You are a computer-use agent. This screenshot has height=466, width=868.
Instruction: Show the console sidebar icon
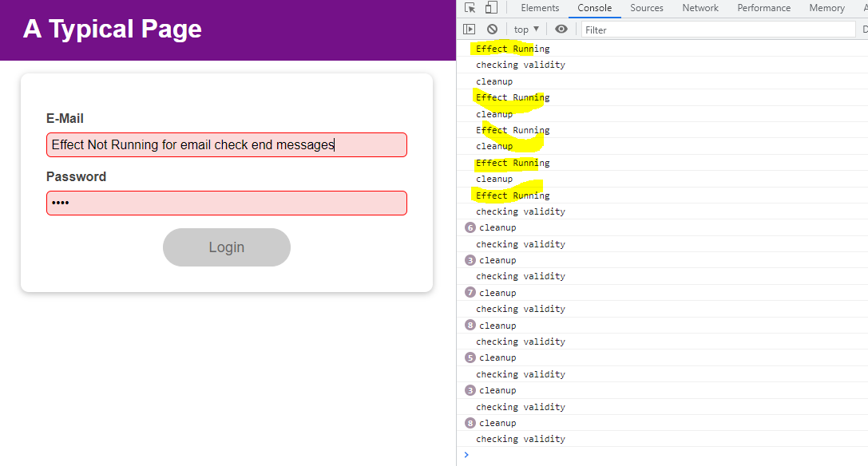pos(469,30)
